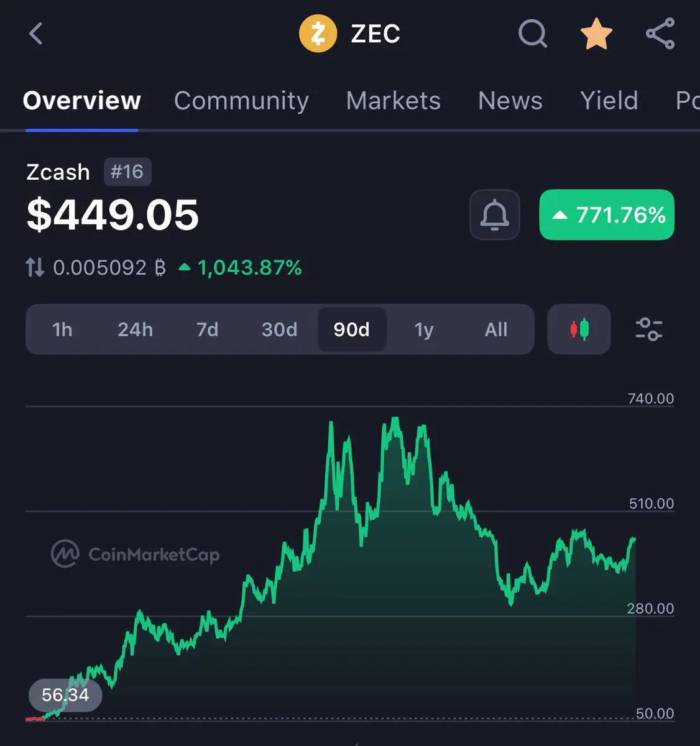The width and height of the screenshot is (700, 746).
Task: Select the 90d time range
Action: pos(352,329)
